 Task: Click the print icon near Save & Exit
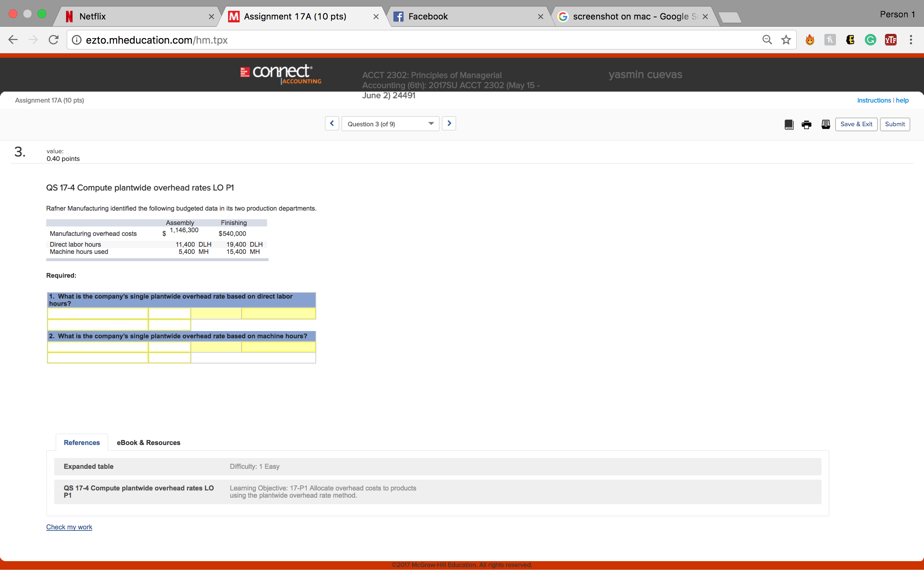point(806,124)
